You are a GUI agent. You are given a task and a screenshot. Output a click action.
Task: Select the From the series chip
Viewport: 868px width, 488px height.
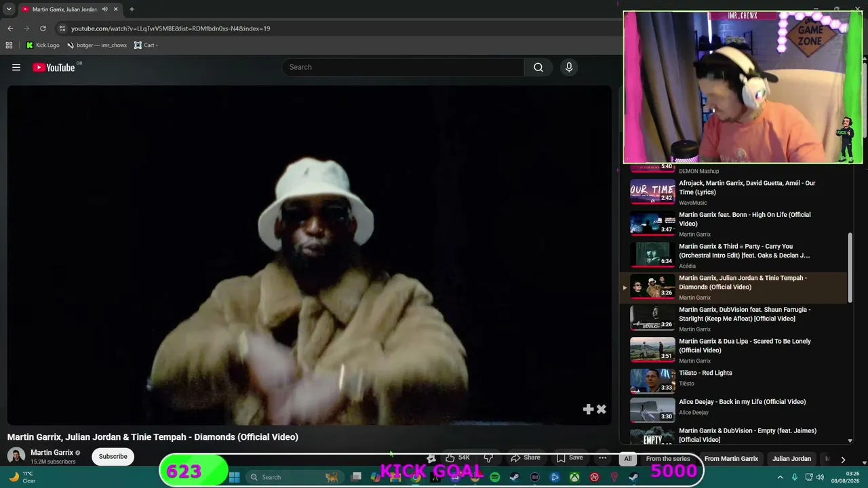[x=668, y=459]
